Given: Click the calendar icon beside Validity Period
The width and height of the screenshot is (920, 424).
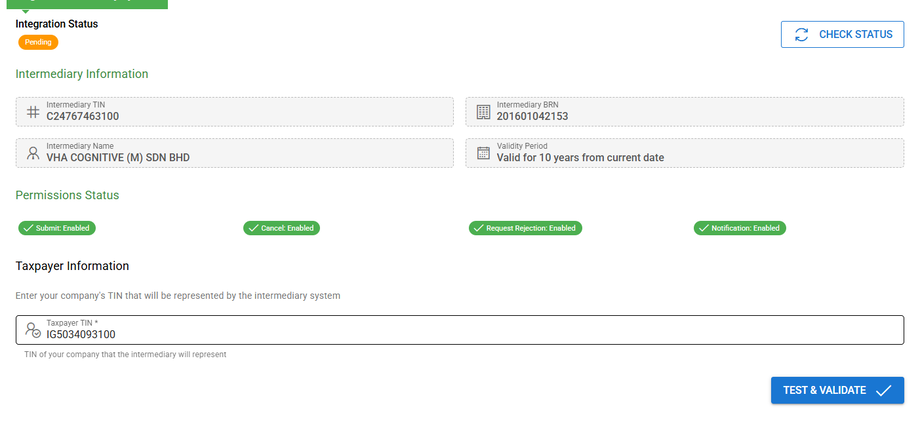Looking at the screenshot, I should pyautogui.click(x=483, y=153).
